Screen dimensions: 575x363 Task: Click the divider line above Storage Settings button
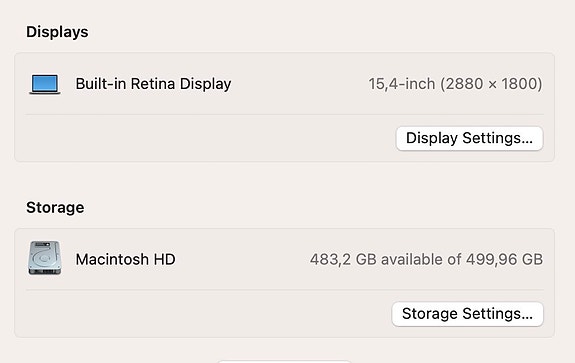[x=285, y=290]
